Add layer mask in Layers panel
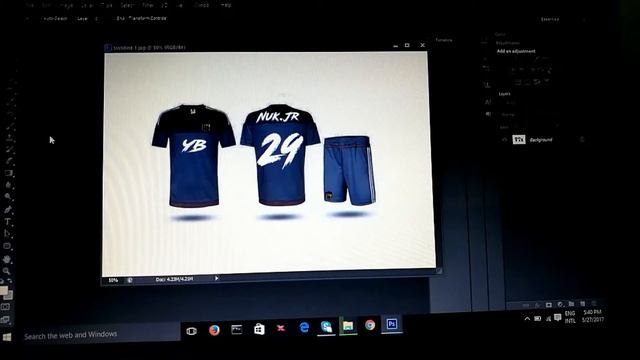The height and width of the screenshot is (360, 640). click(x=549, y=304)
